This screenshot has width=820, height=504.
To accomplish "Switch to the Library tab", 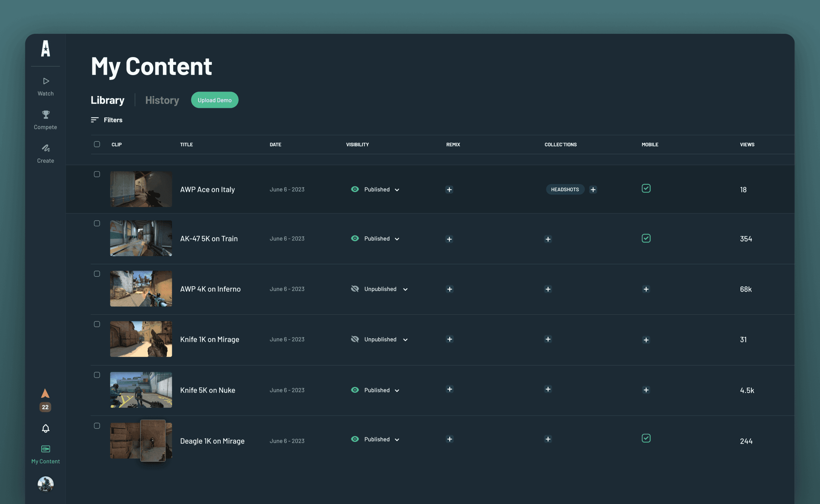I will click(x=108, y=100).
